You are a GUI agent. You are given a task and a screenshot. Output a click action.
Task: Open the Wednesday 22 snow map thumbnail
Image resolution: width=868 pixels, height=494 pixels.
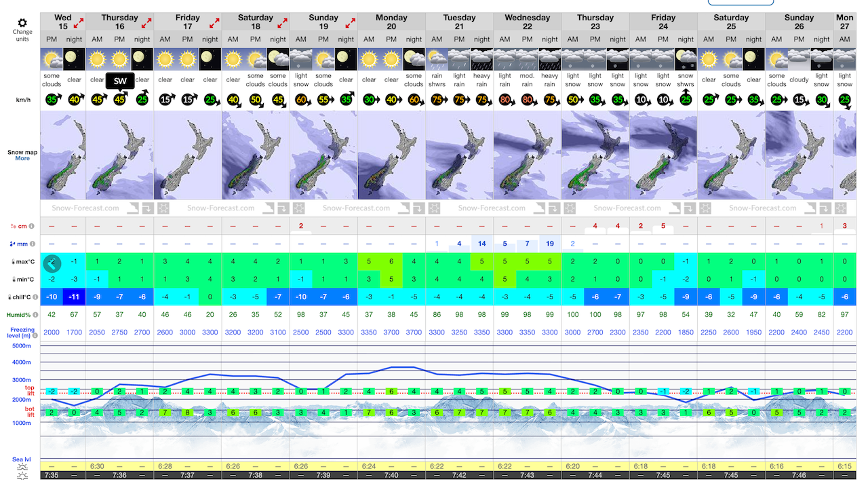click(527, 155)
